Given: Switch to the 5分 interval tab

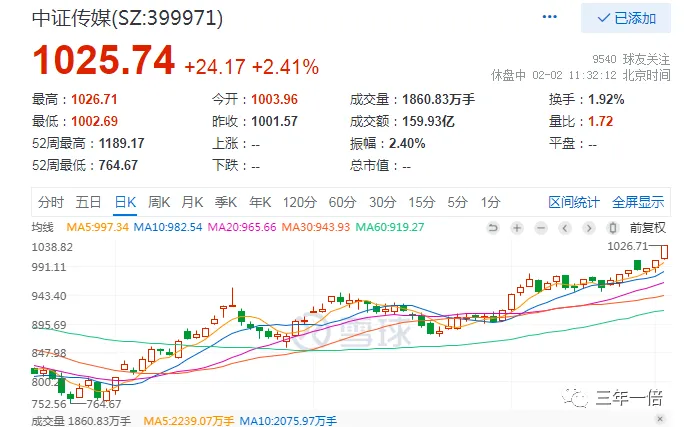Looking at the screenshot, I should coord(457,202).
